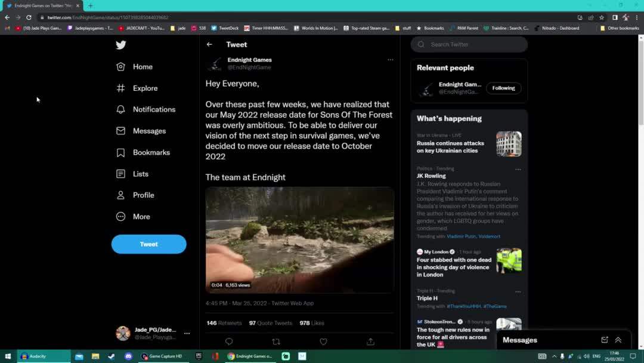
Task: Open Russia continues attacks news item
Action: point(451,147)
